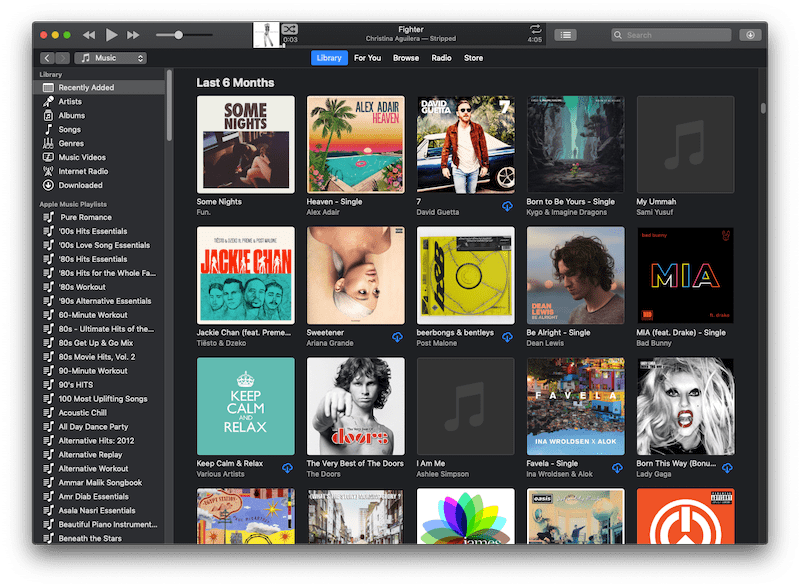Select Artists in the sidebar
Screen dimensions: 800x587
(x=99, y=101)
